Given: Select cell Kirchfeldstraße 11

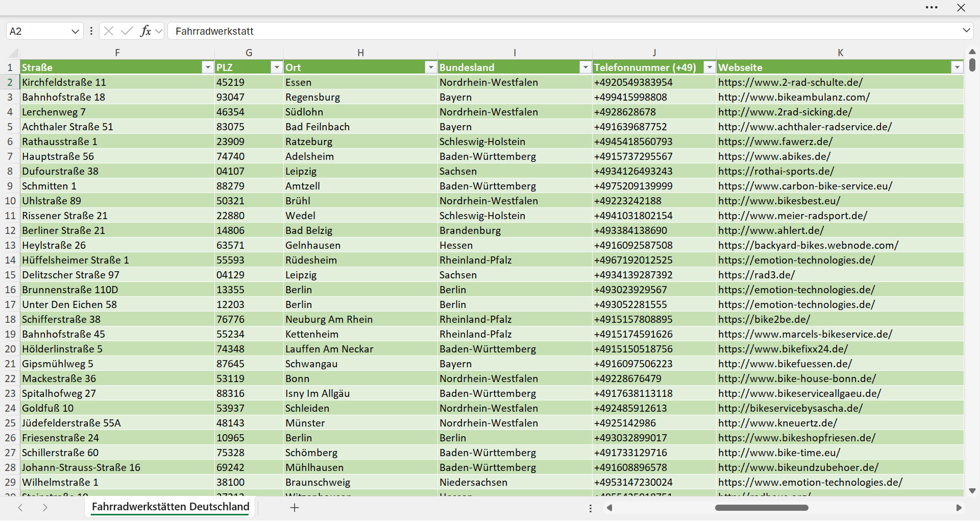Looking at the screenshot, I should coord(117,82).
